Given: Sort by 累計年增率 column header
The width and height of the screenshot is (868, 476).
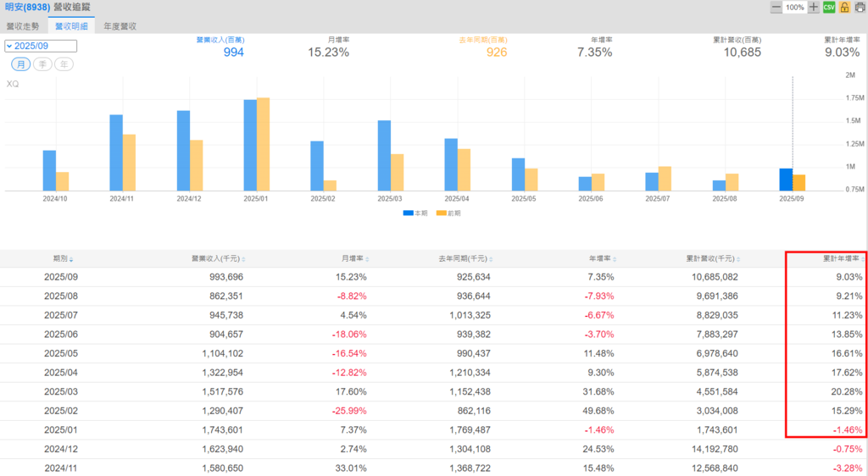Looking at the screenshot, I should (843, 258).
